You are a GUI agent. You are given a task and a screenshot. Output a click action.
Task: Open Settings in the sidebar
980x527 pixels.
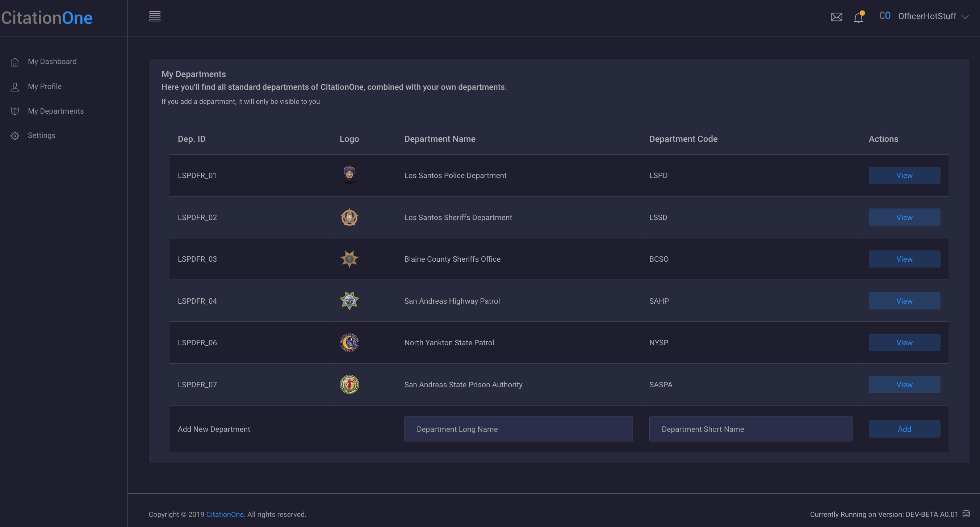[x=42, y=135]
